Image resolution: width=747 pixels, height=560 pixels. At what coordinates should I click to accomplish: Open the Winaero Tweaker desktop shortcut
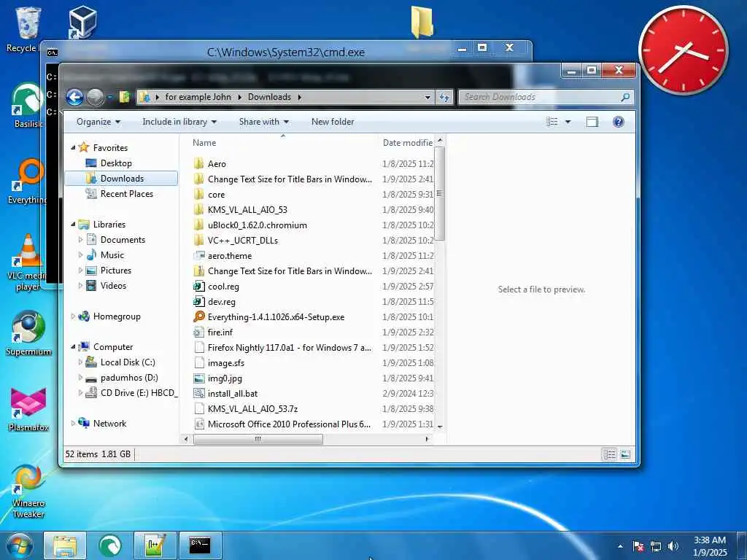(28, 491)
